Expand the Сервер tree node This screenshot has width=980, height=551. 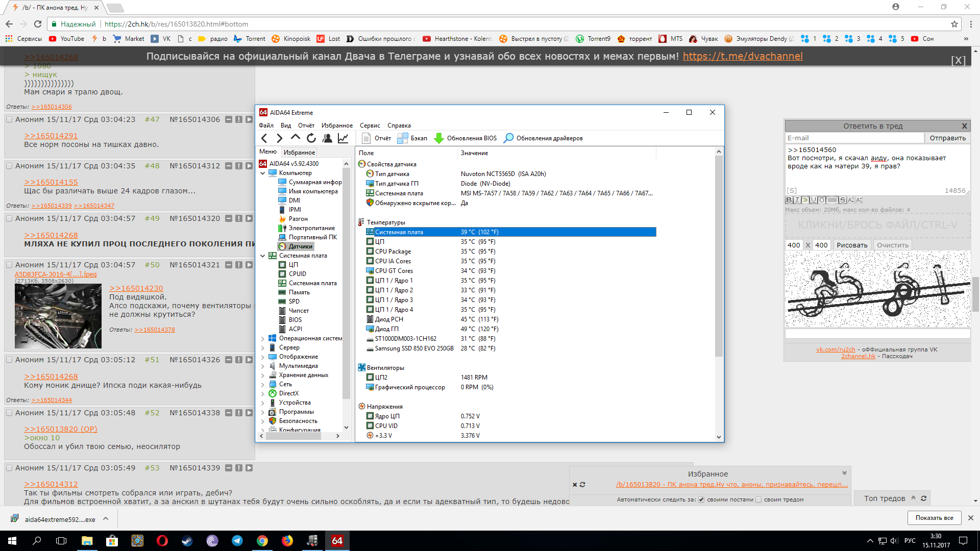point(263,347)
